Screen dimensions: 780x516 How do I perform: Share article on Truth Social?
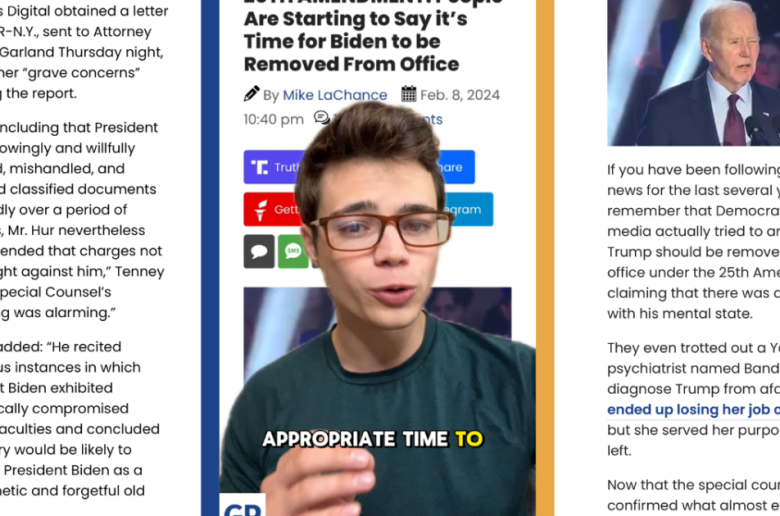coord(274,167)
